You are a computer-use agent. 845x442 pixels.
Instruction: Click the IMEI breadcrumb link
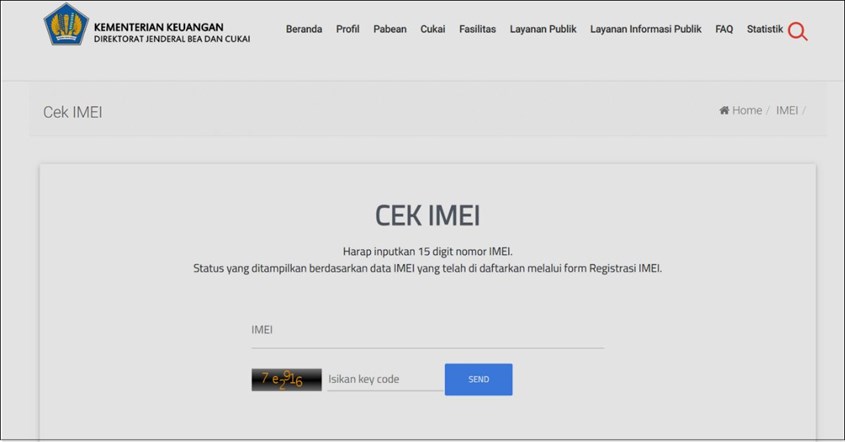tap(787, 110)
